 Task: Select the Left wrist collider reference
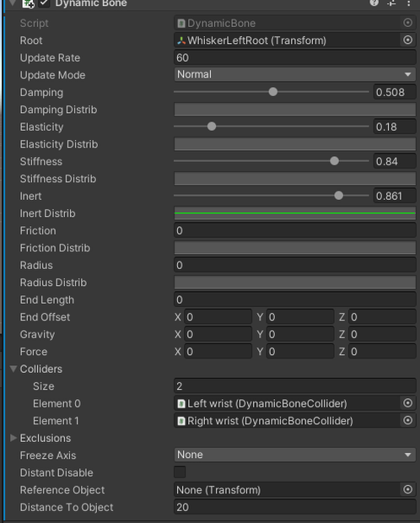pos(287,403)
